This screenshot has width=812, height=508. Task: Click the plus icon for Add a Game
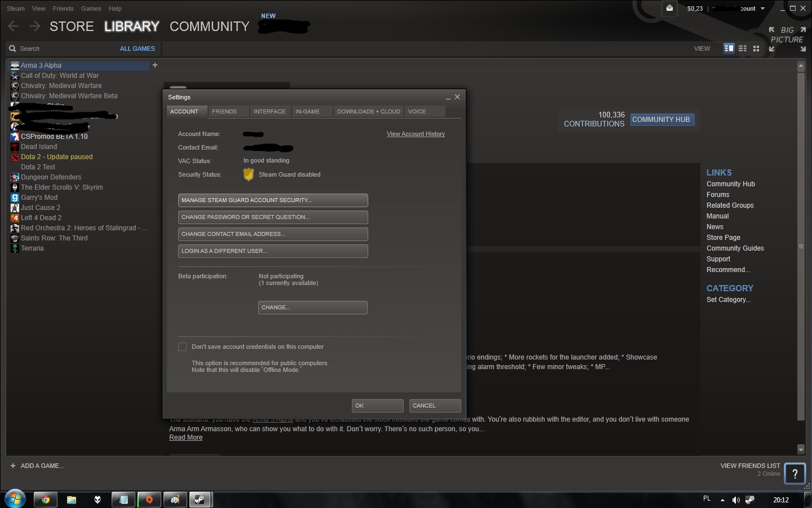click(13, 466)
